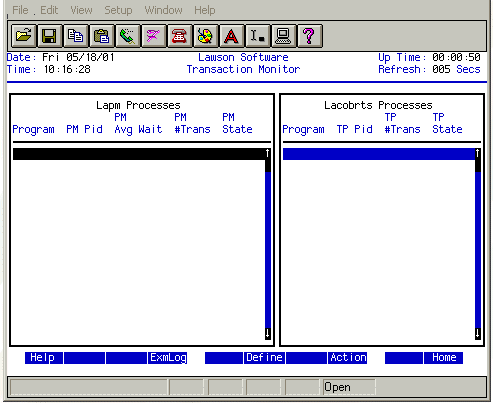
Task: Click 'Program' header in Lapm Processes
Action: tap(33, 129)
